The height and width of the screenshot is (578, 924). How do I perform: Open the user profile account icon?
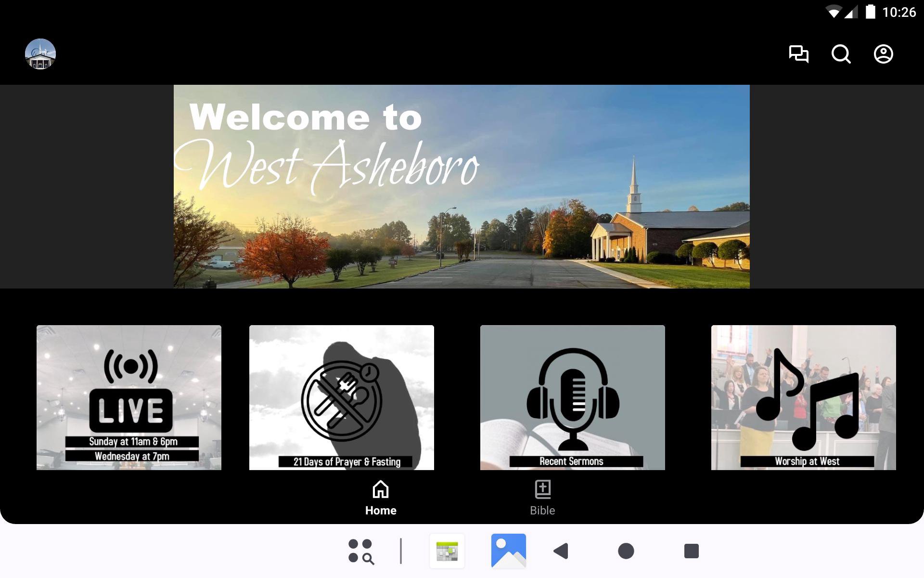883,54
